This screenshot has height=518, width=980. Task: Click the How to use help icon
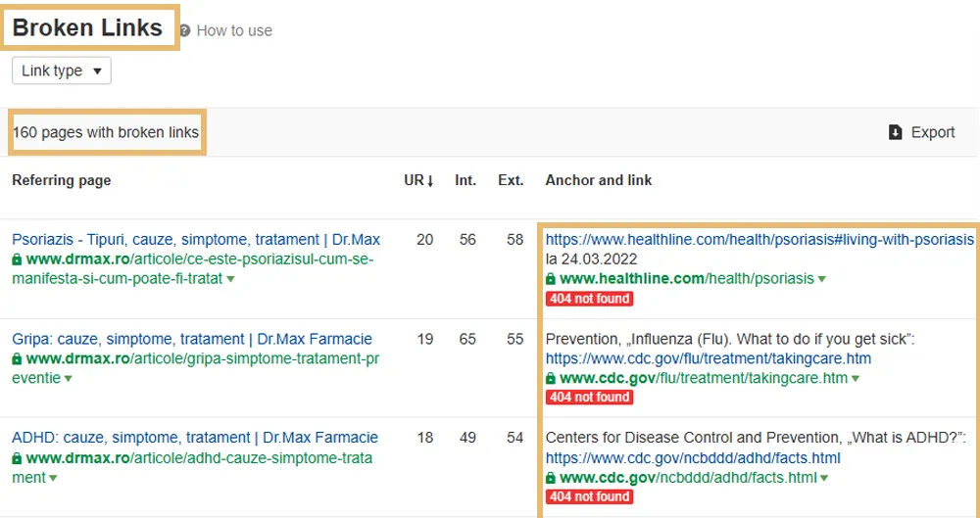pos(185,31)
